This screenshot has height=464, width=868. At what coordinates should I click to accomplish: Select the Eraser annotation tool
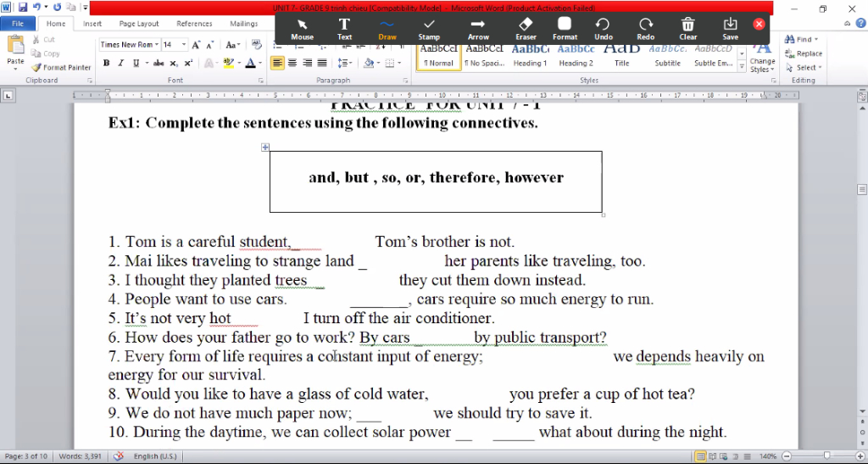click(x=526, y=29)
